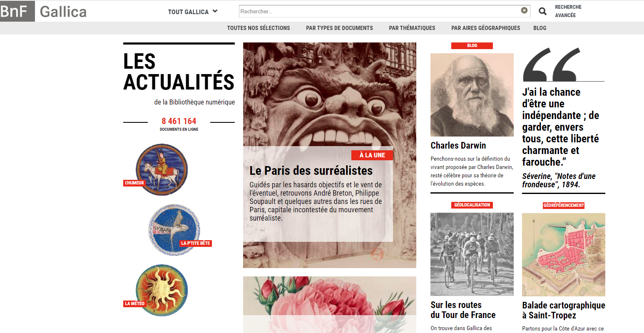Click the large quotation marks graphic
The height and width of the screenshot is (333, 644).
[x=552, y=65]
